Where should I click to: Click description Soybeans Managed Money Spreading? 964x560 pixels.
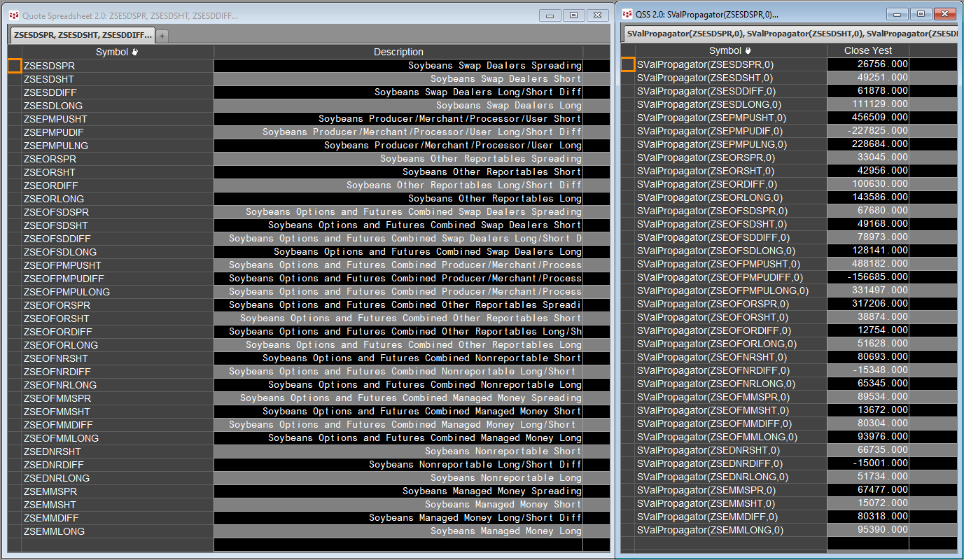pyautogui.click(x=398, y=491)
